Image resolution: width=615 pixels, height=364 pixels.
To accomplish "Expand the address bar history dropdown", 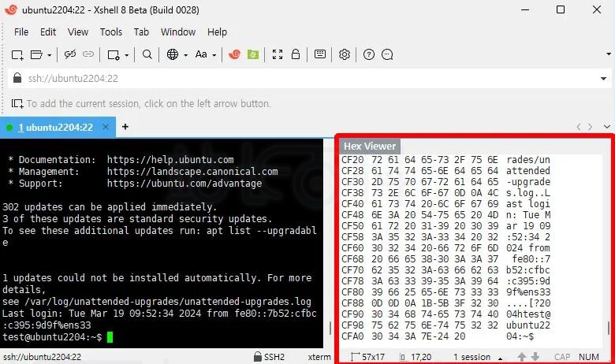I will click(x=603, y=79).
